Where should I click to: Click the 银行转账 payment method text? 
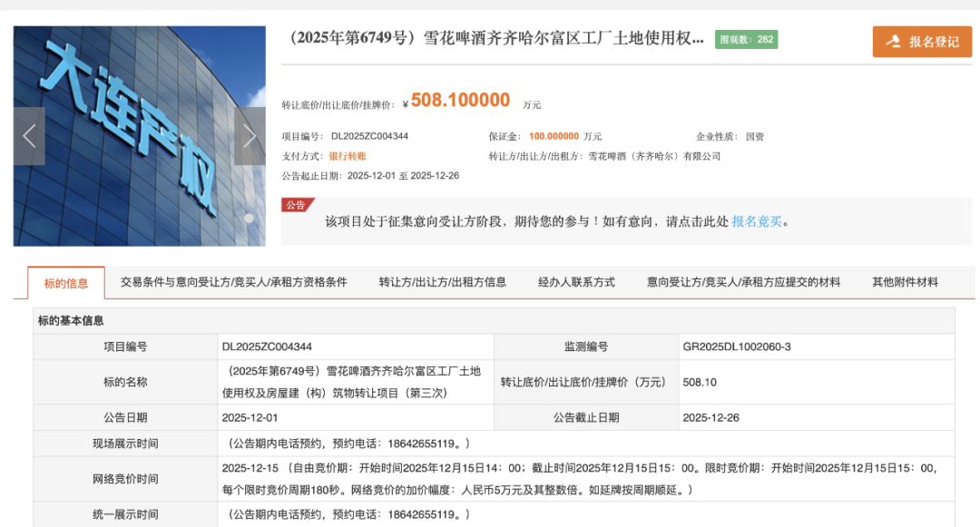[348, 156]
